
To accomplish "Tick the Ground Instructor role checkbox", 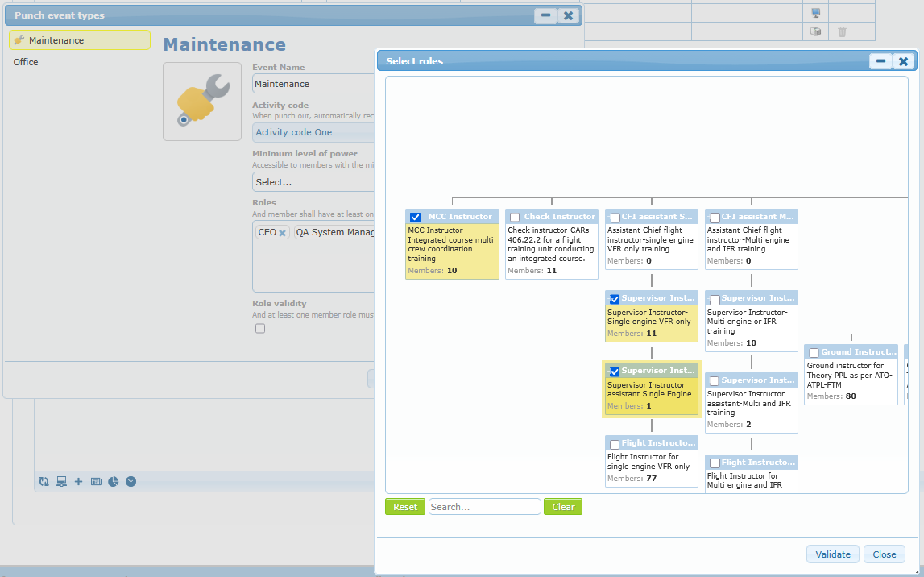I will [814, 353].
